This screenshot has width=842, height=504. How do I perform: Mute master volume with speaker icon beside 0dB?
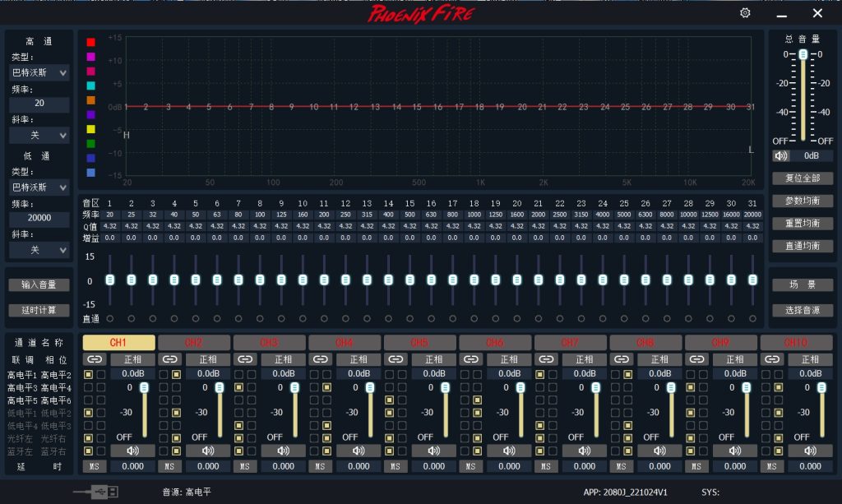coord(781,155)
